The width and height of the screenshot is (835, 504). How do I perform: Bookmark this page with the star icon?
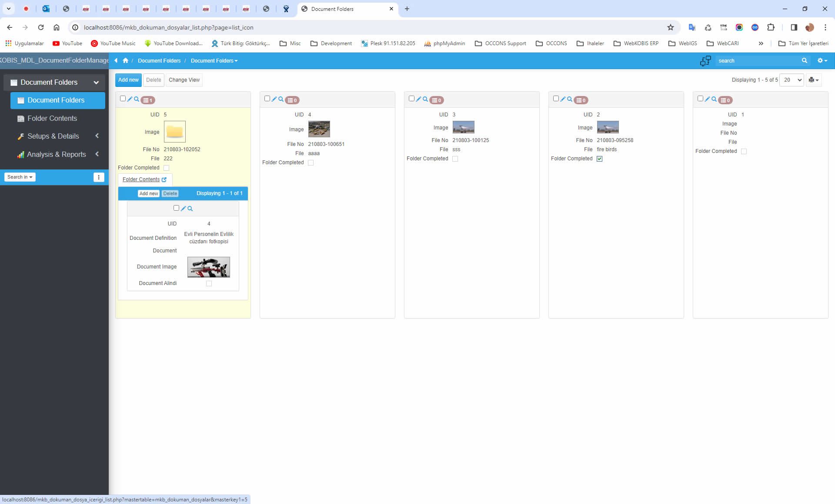click(x=671, y=27)
